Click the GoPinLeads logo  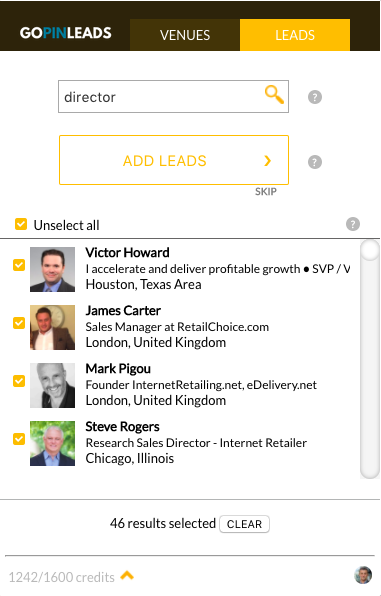pyautogui.click(x=66, y=33)
